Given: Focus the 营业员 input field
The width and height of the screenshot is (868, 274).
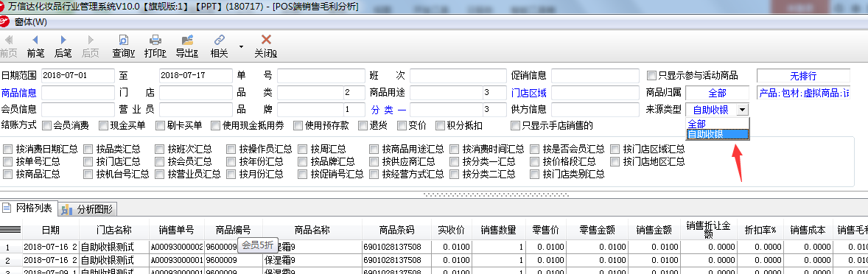Looking at the screenshot, I should pyautogui.click(x=195, y=110).
